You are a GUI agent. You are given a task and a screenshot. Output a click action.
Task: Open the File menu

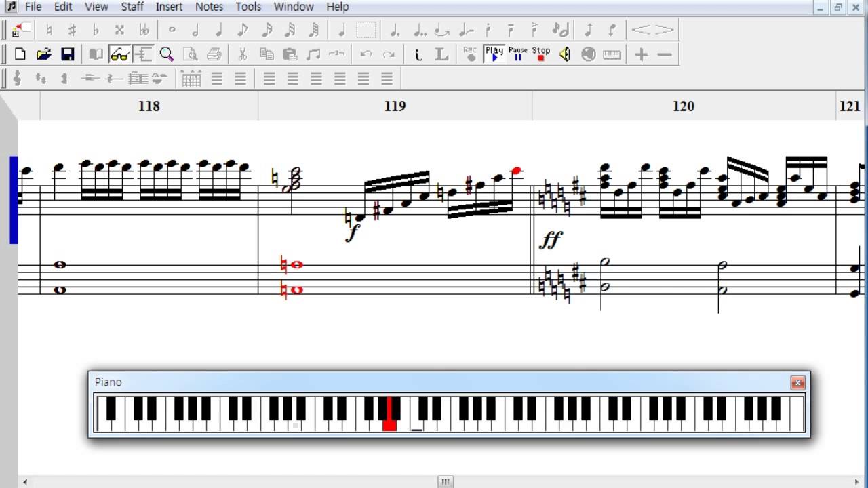[33, 7]
